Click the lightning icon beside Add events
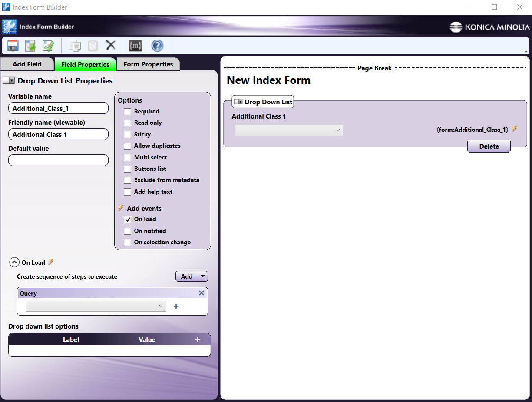Image resolution: width=532 pixels, height=402 pixels. click(121, 208)
